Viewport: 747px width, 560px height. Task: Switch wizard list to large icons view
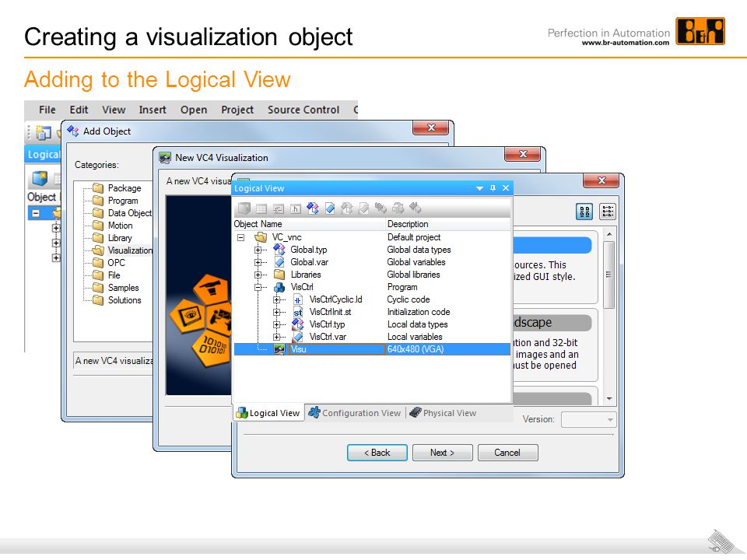click(x=584, y=212)
